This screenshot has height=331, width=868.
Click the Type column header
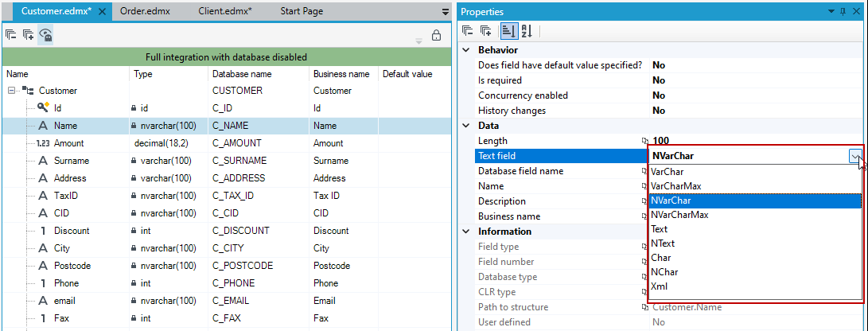[x=169, y=74]
